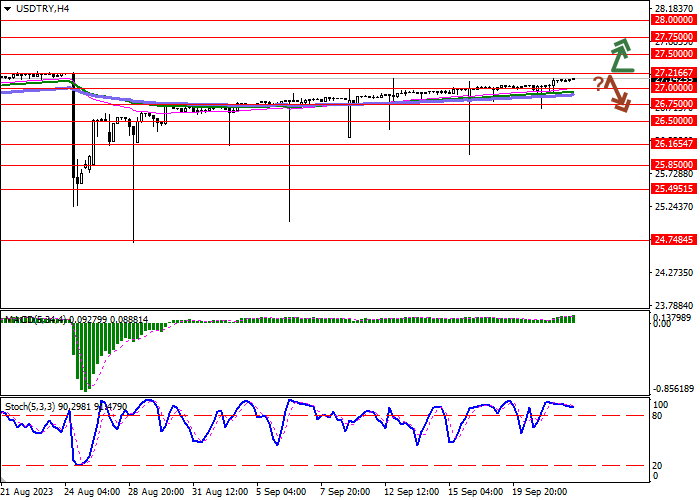
Task: Select the 26.75000 price level label
Action: 674,104
